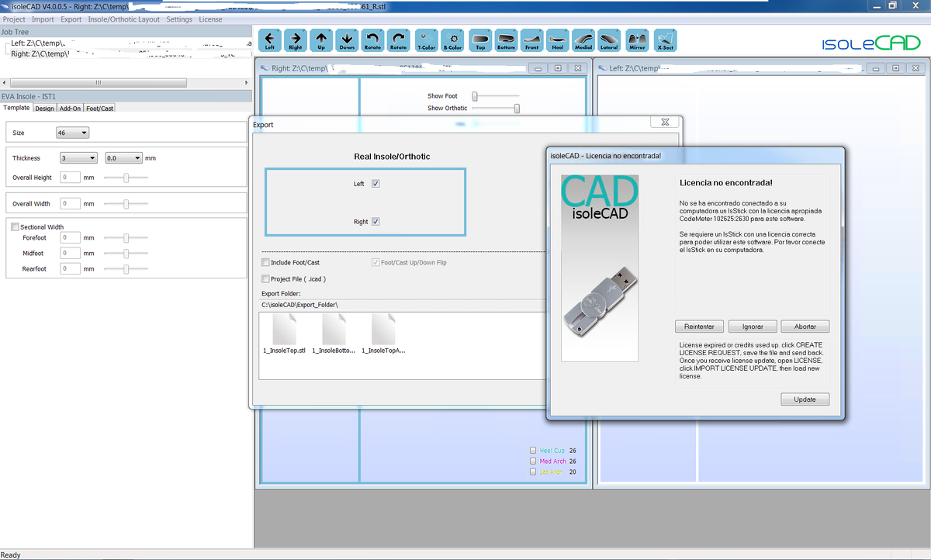The image size is (931, 560).
Task: Click the Overall Height input field
Action: (70, 178)
